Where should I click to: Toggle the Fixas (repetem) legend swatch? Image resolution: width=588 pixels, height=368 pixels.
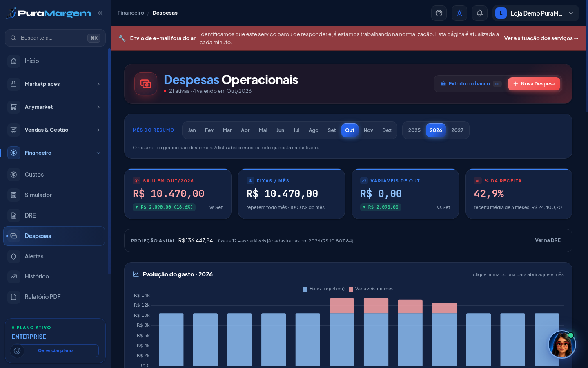[305, 289]
